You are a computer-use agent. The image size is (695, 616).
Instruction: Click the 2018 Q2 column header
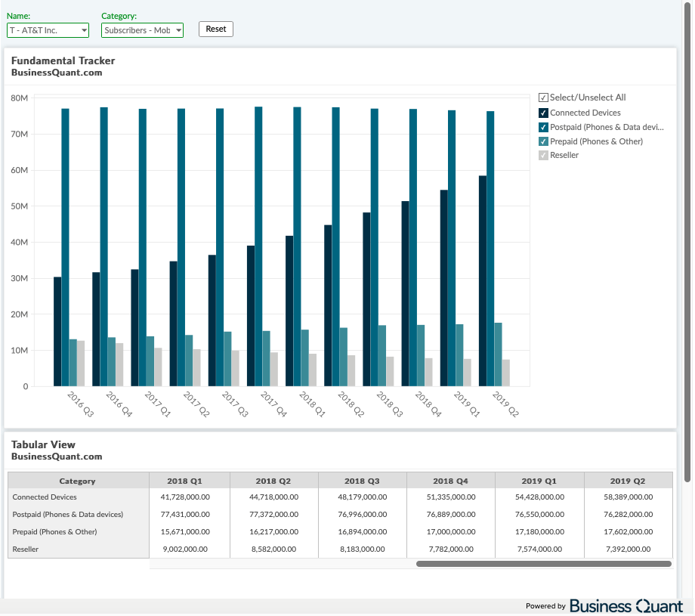(273, 481)
